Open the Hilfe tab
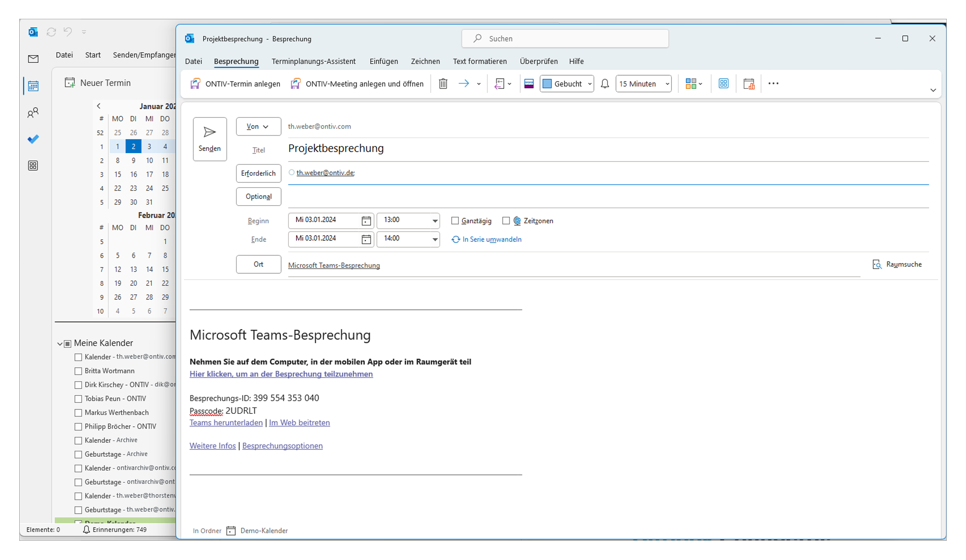Image resolution: width=966 pixels, height=560 pixels. [576, 61]
